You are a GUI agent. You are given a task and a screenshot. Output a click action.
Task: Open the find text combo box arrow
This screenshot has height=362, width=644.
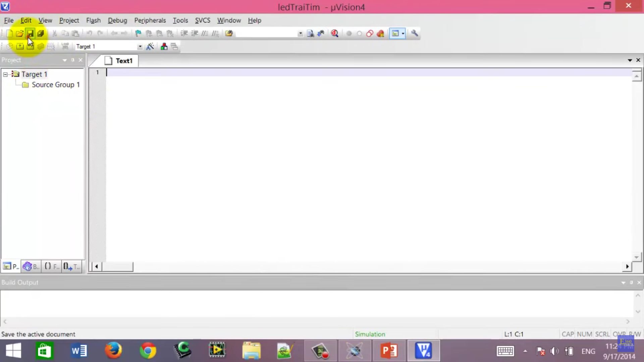coord(300,33)
